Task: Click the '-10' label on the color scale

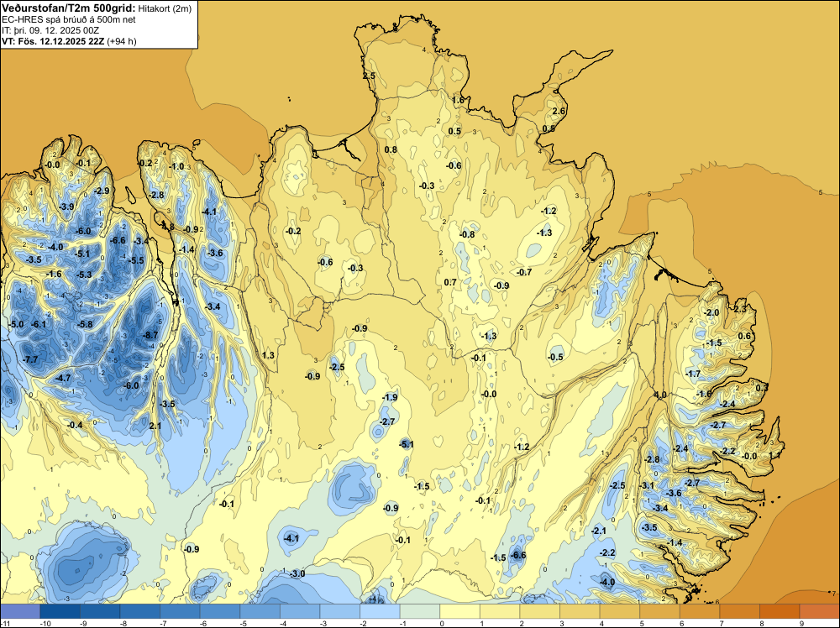Action: tap(45, 623)
